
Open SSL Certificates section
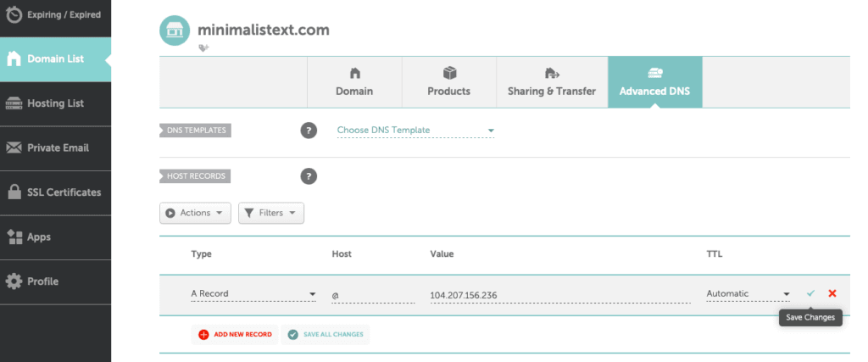[x=55, y=192]
